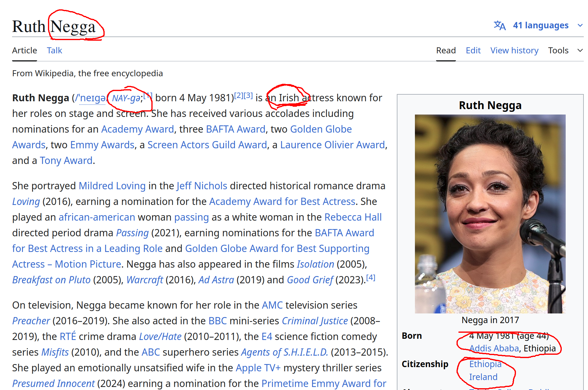Open the Good Grief film link
Image resolution: width=588 pixels, height=390 pixels.
pyautogui.click(x=310, y=280)
